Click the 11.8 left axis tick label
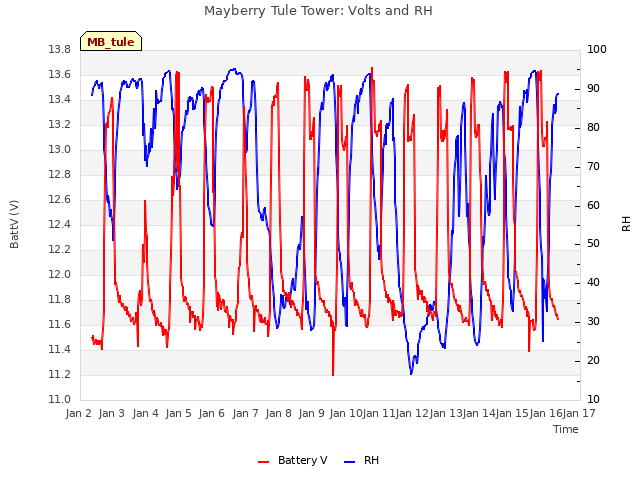 (x=60, y=300)
